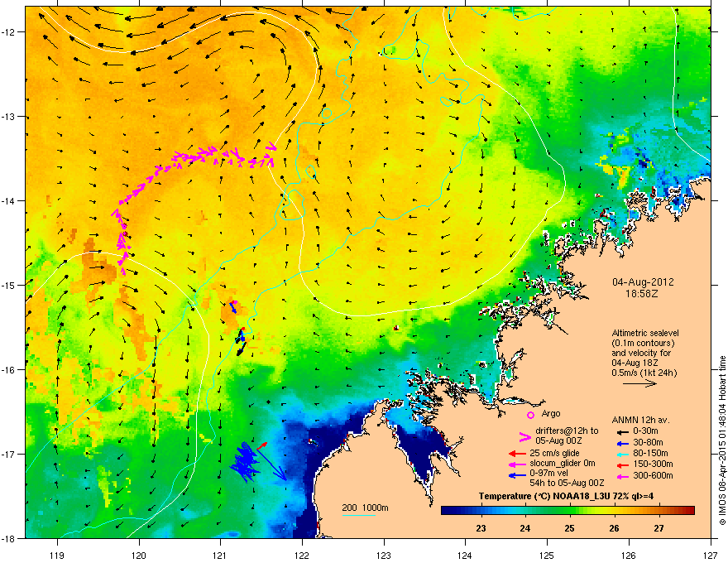Screen dimensions: 728x563
Task: Click the latitude axis label '-12'
Action: click(8, 32)
